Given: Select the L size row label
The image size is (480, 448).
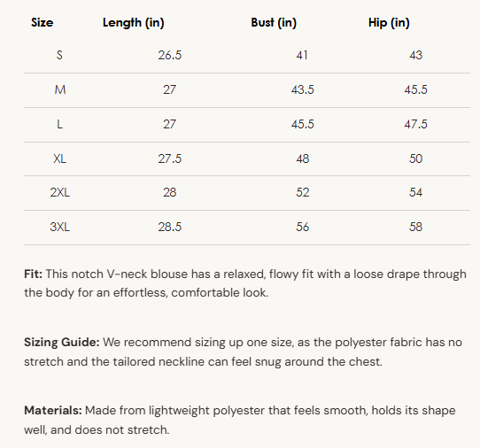Looking at the screenshot, I should (59, 124).
